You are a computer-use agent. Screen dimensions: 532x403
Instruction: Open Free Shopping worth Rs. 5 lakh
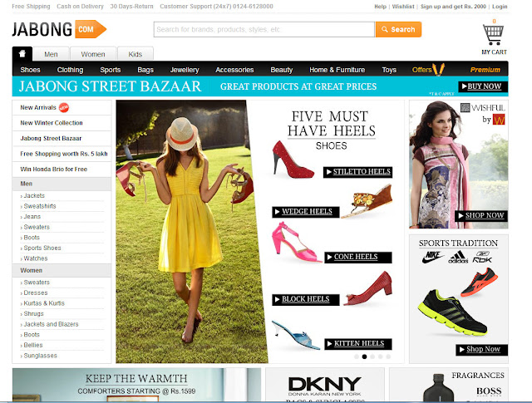pyautogui.click(x=64, y=154)
